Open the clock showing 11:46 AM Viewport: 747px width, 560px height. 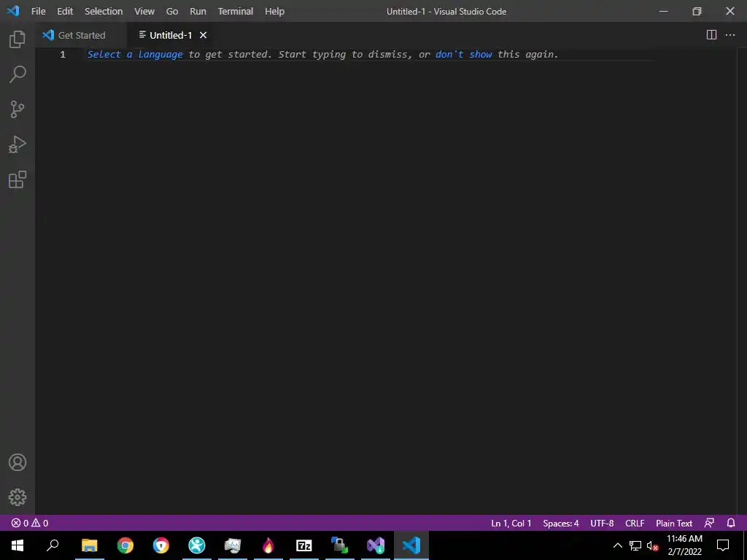point(684,545)
